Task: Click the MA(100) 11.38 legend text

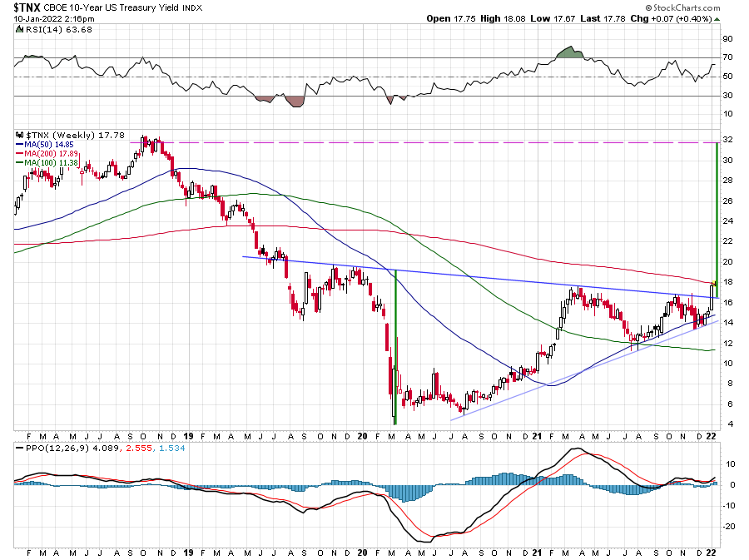Action: coord(51,163)
